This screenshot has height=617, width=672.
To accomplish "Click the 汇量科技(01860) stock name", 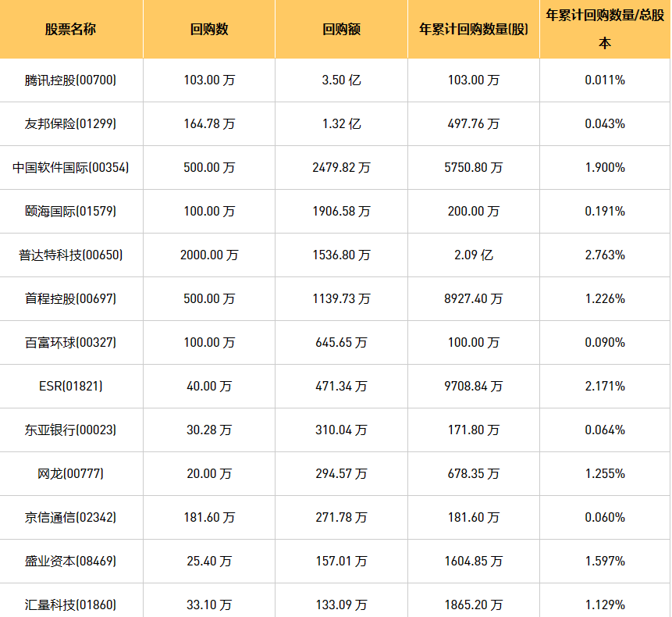I will [71, 605].
